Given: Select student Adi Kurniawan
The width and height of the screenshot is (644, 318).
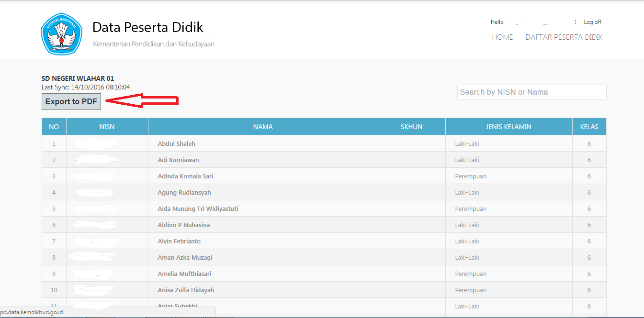Looking at the screenshot, I should [x=178, y=159].
